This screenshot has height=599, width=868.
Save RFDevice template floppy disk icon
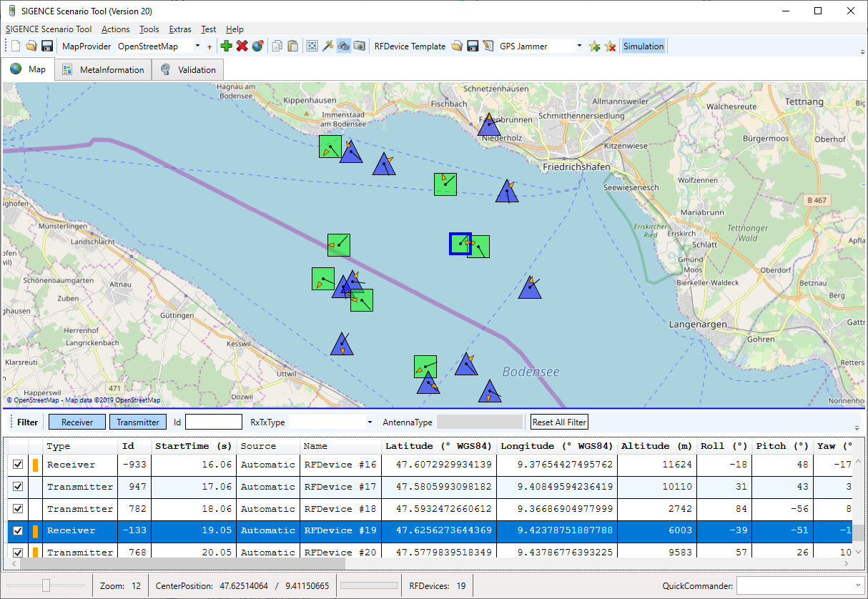[x=472, y=46]
